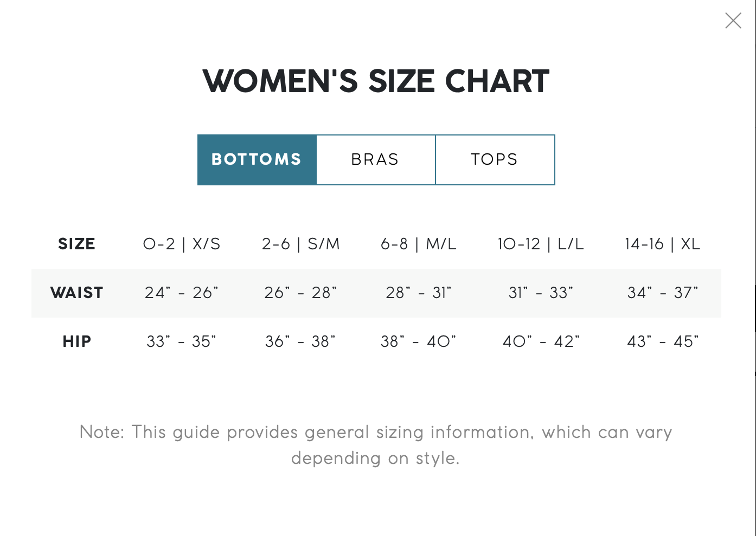Click hip measurement 40" - 42"
756x536 pixels.
(x=541, y=341)
